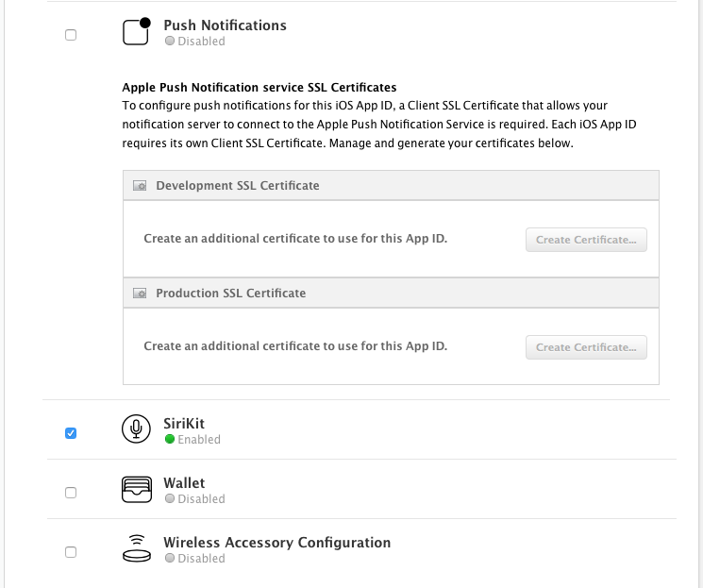The width and height of the screenshot is (703, 588).
Task: Click the Production SSL Certificate header icon
Action: click(x=140, y=294)
